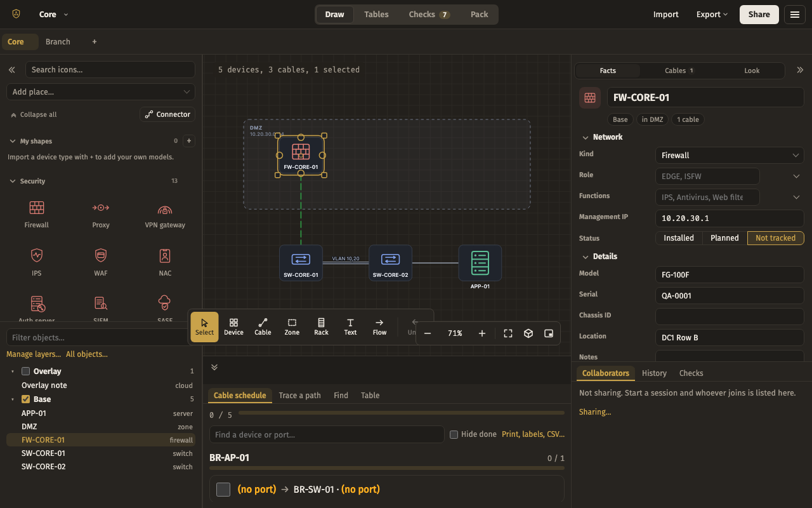Viewport: 812px width, 508px height.
Task: Set Status to Planned
Action: [x=724, y=238]
